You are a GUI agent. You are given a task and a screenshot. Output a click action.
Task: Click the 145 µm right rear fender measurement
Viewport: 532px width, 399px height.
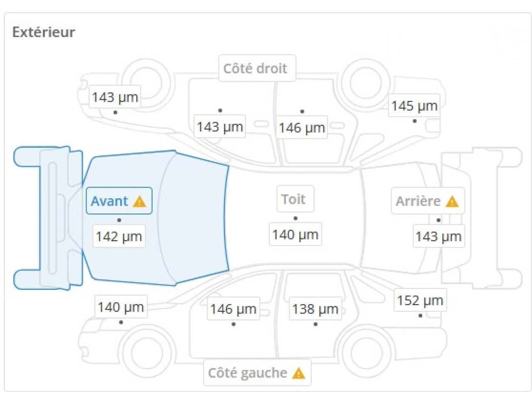click(x=414, y=106)
